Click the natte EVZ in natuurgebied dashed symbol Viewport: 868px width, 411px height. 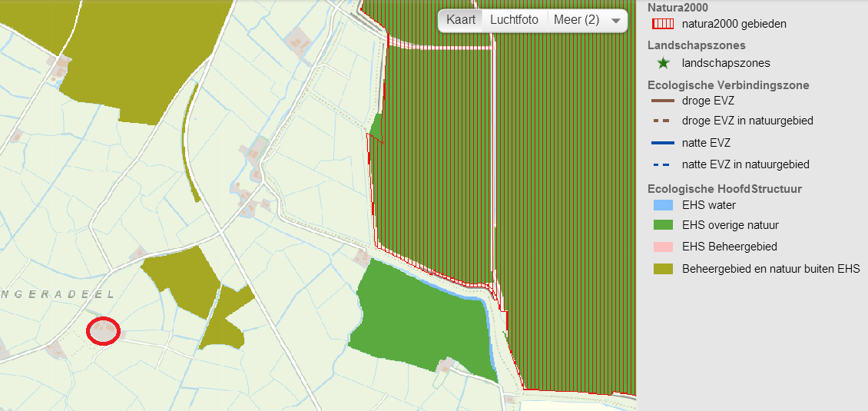click(x=663, y=164)
